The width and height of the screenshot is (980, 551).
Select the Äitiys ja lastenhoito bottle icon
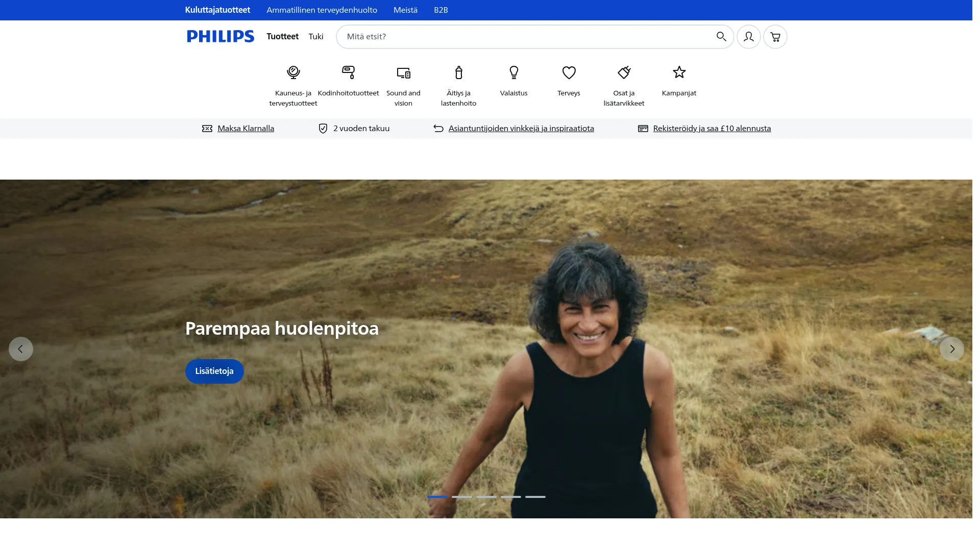point(458,72)
